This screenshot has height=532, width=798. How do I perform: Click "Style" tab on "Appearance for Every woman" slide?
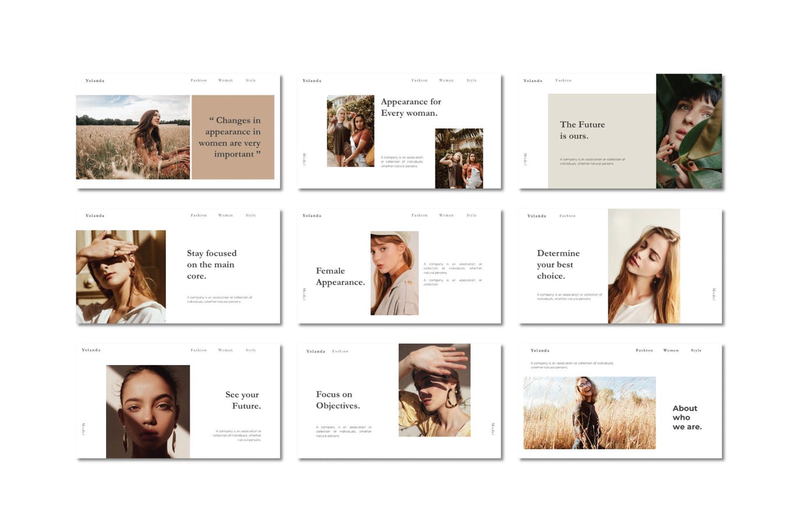point(472,80)
